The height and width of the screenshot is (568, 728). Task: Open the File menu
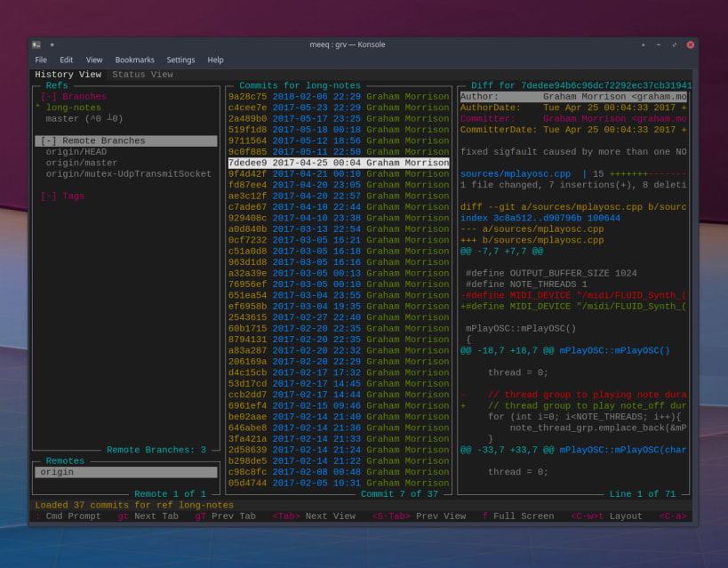click(41, 60)
